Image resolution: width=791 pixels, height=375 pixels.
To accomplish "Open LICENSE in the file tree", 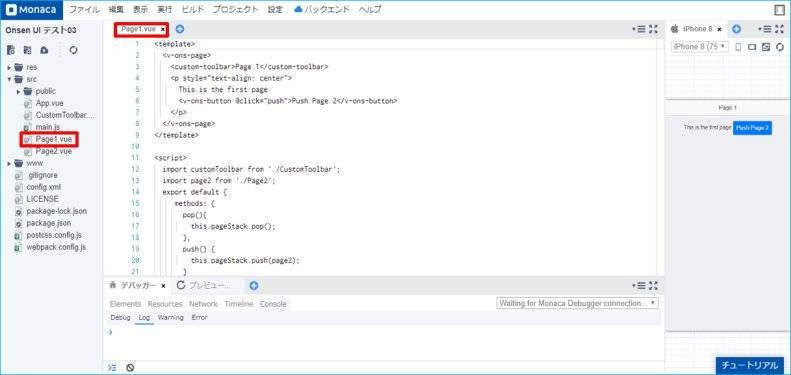I will 42,199.
